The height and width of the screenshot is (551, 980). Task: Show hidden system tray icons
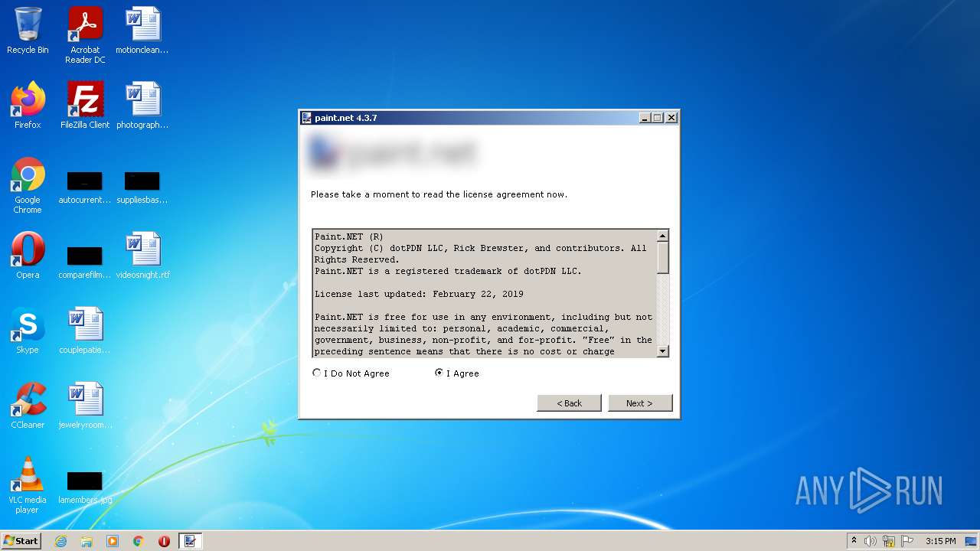click(x=854, y=541)
